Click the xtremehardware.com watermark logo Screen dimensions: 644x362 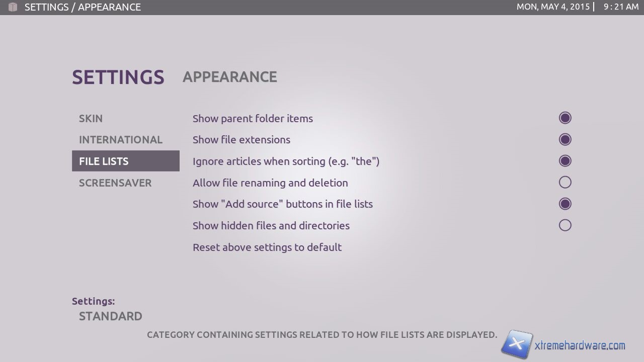pyautogui.click(x=563, y=345)
